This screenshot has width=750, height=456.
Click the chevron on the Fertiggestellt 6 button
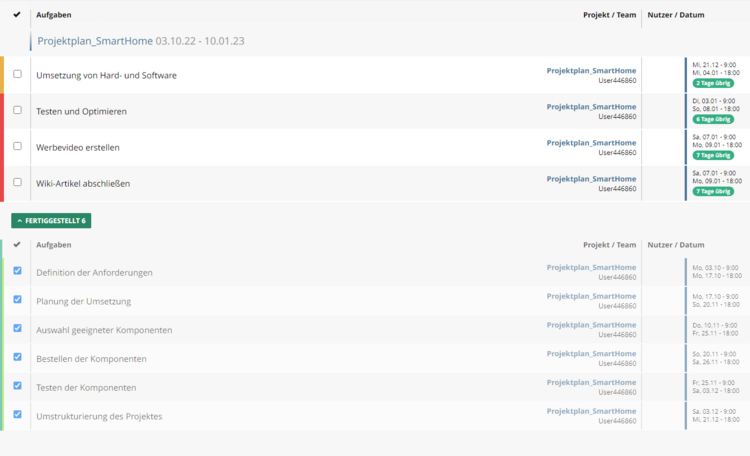pyautogui.click(x=19, y=220)
